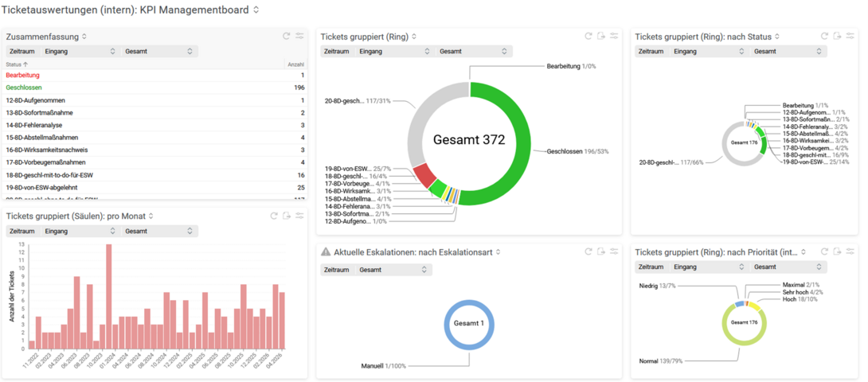The height and width of the screenshot is (382, 868).
Task: Sort the table by Status column header
Action: (17, 64)
